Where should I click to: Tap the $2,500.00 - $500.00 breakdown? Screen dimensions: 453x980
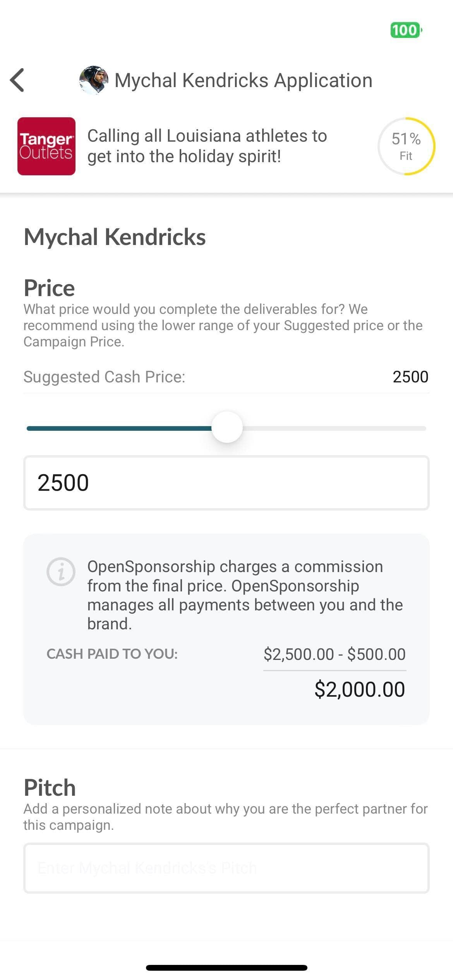tap(335, 654)
